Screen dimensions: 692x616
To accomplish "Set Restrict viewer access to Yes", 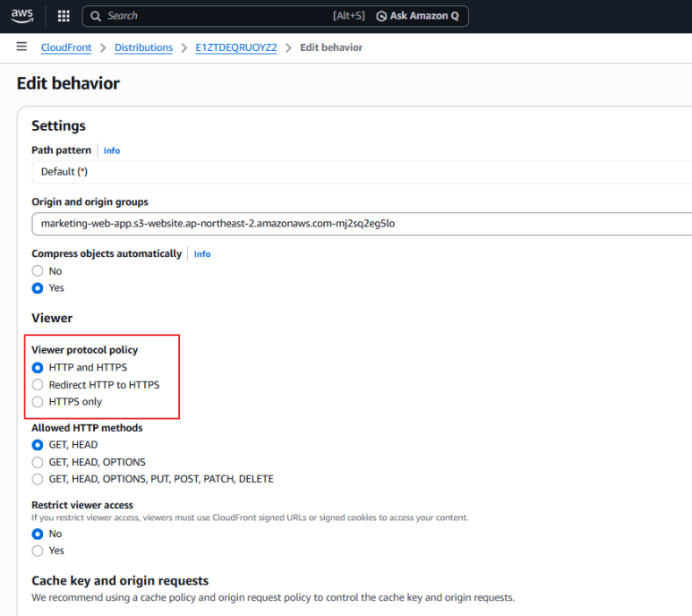I will point(38,551).
